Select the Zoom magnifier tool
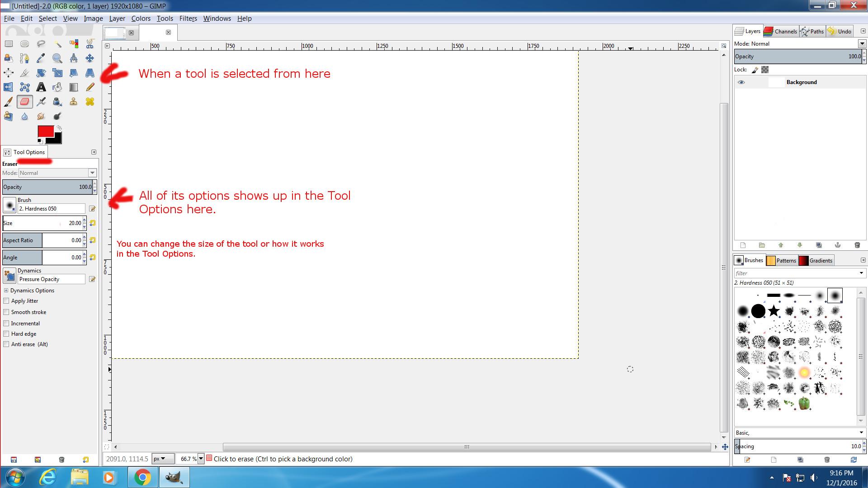Screen dimensions: 868x488 point(57,58)
